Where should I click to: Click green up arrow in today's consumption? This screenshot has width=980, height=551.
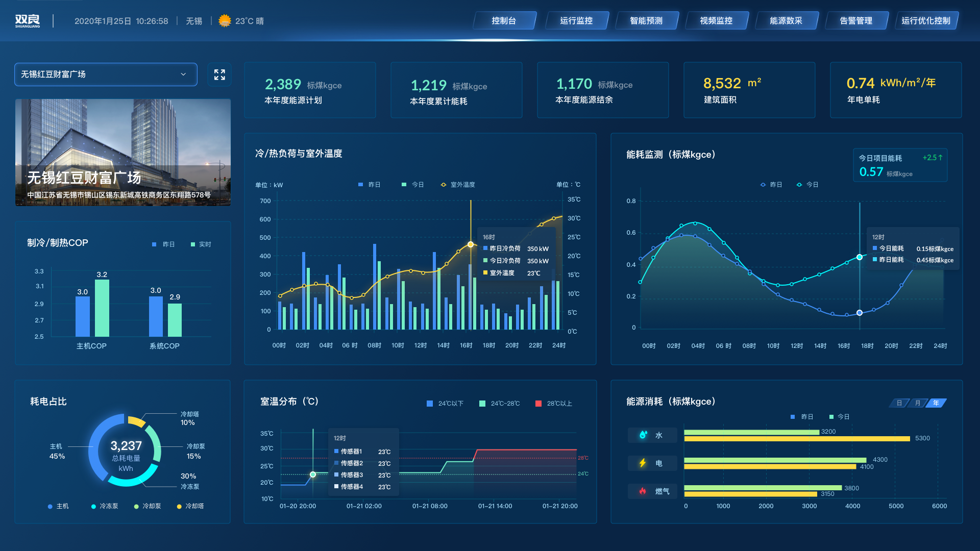pos(940,158)
